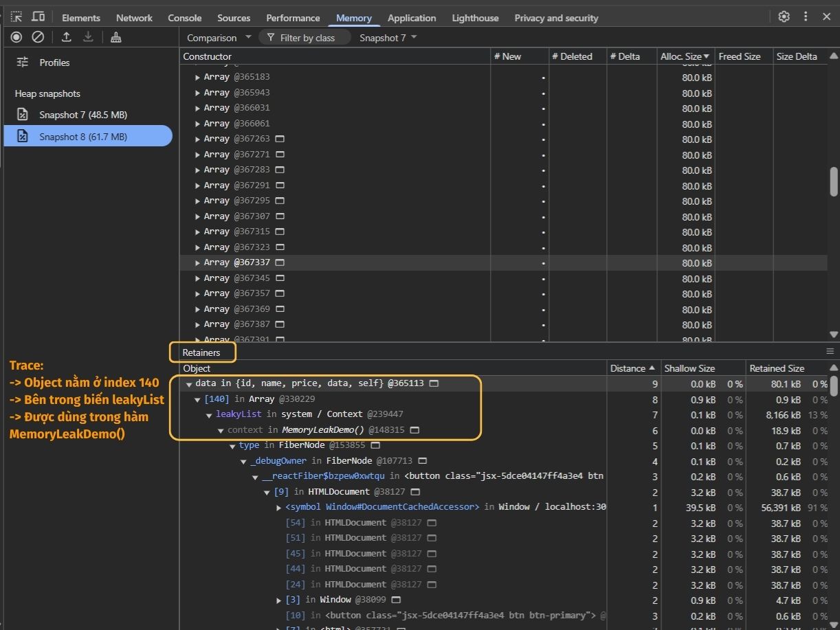Collapse the data in {id, name, price...} retainer

tap(189, 384)
